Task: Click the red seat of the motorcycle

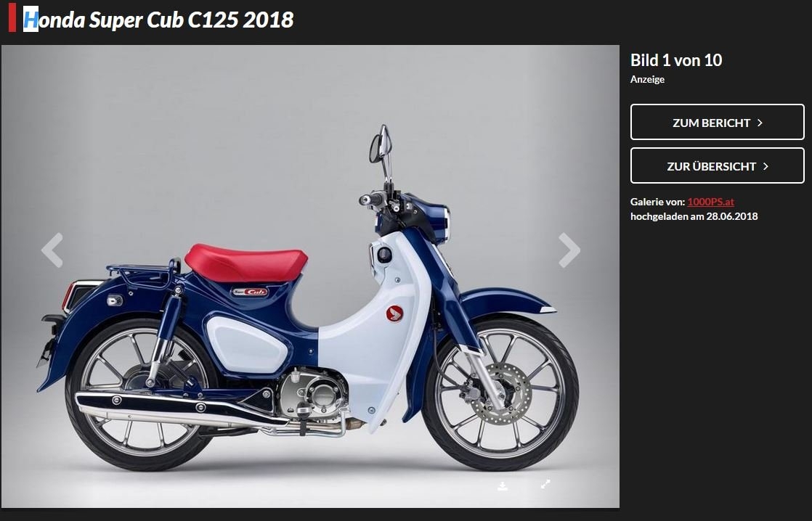Action: click(x=246, y=262)
